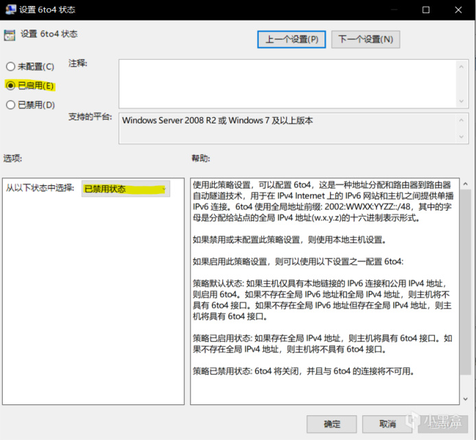Confirm with the 确定 button
The width and height of the screenshot is (476, 440).
tap(332, 424)
